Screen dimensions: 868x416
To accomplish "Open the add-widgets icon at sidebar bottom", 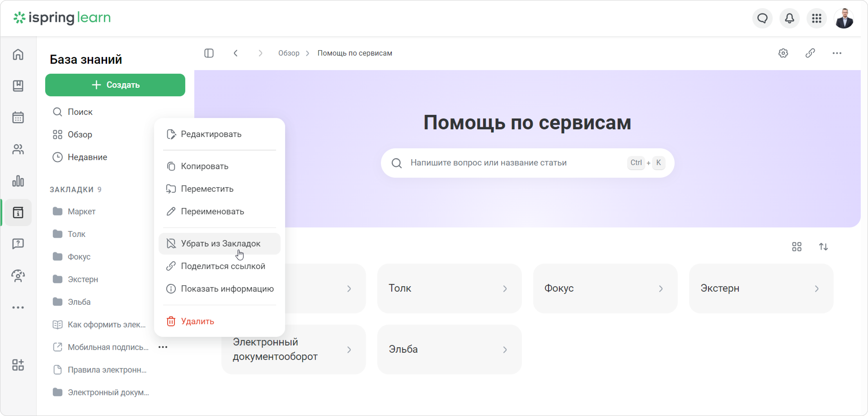I will coord(18,365).
